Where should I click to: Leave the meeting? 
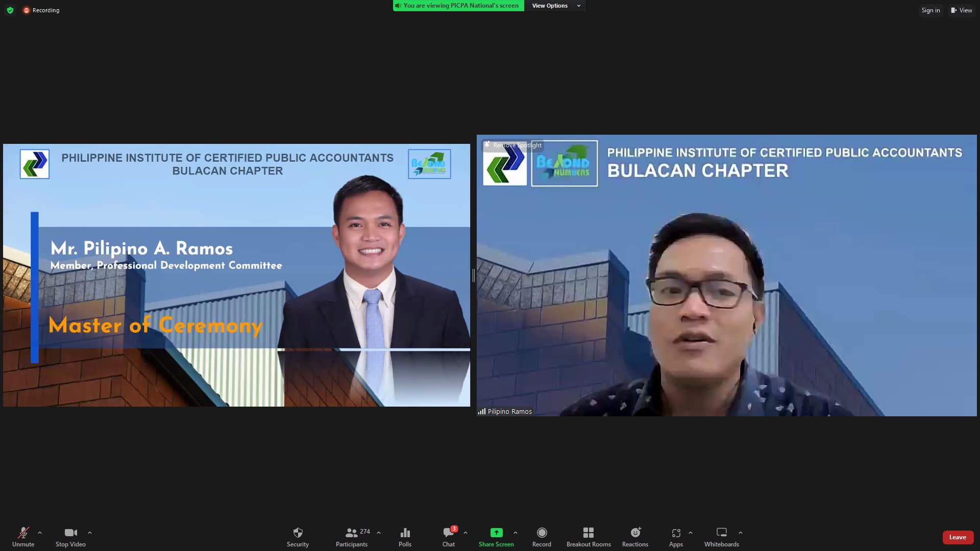point(958,537)
